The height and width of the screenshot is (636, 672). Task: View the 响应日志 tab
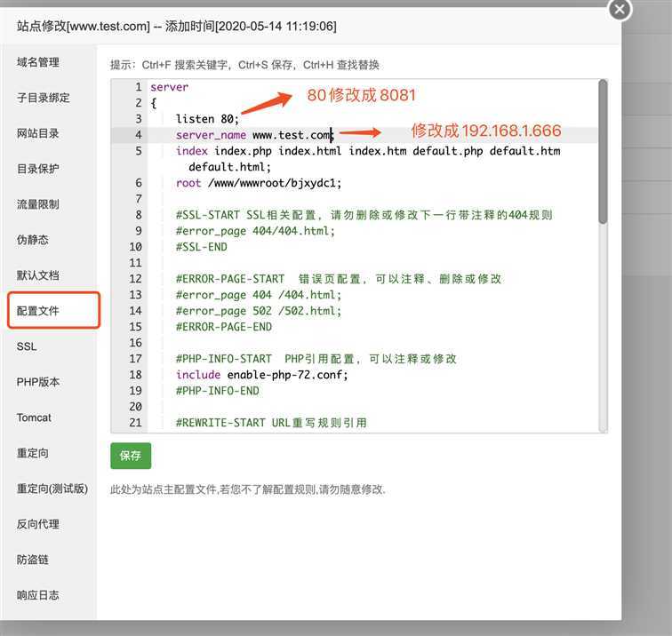coord(38,595)
